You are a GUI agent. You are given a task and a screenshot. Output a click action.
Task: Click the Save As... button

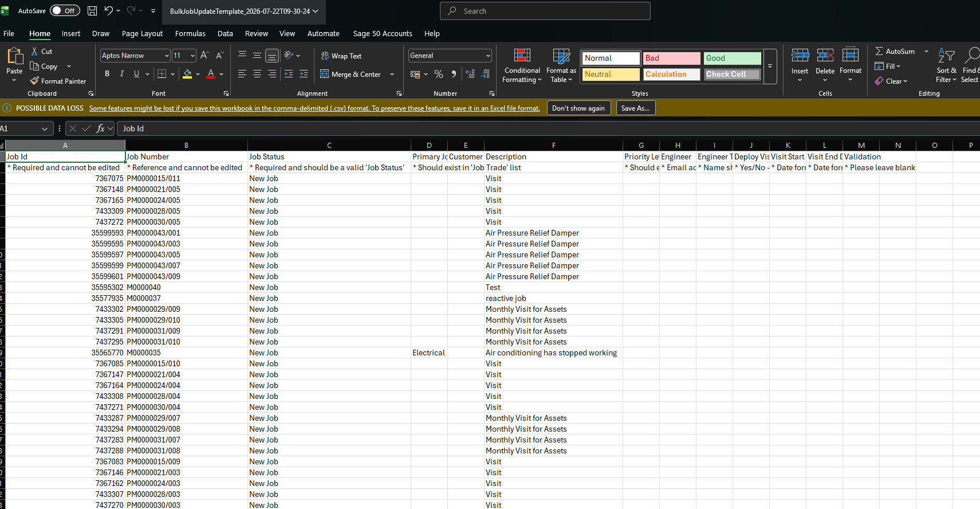[x=635, y=108]
